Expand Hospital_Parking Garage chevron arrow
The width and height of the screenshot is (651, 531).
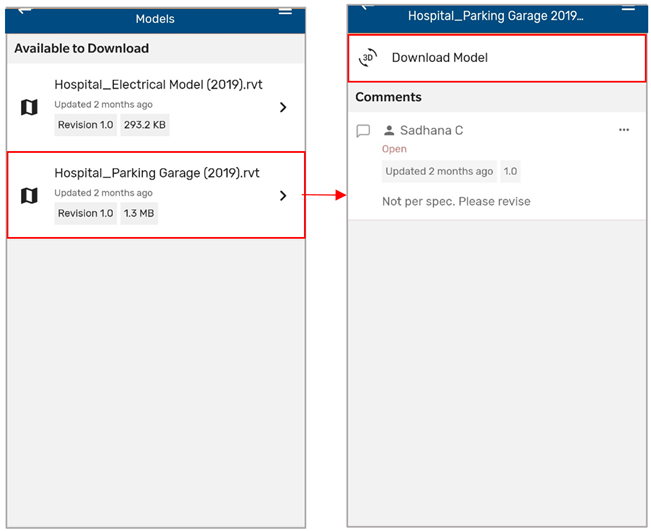(x=283, y=196)
